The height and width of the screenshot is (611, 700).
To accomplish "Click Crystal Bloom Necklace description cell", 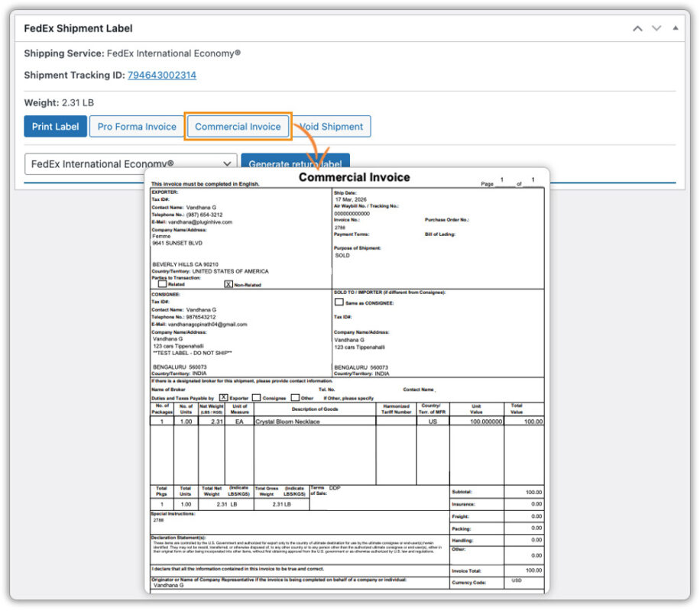I will (x=314, y=422).
